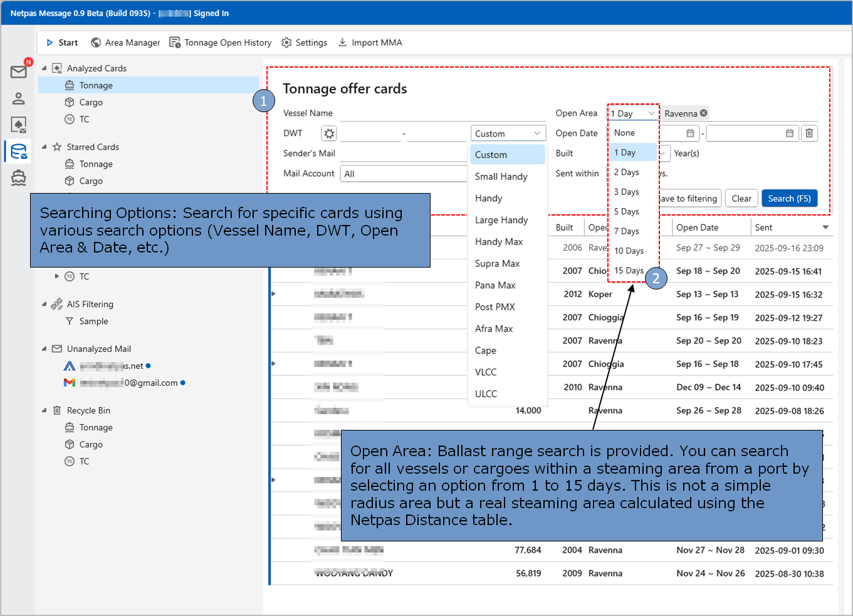Remove the Ravenna open area tag
853x616 pixels.
click(704, 113)
